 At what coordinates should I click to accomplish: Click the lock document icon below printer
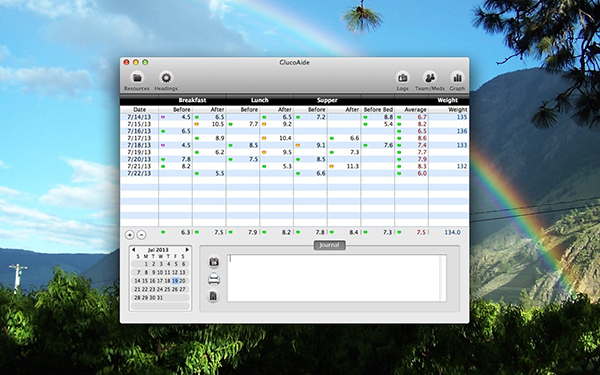coord(214,296)
